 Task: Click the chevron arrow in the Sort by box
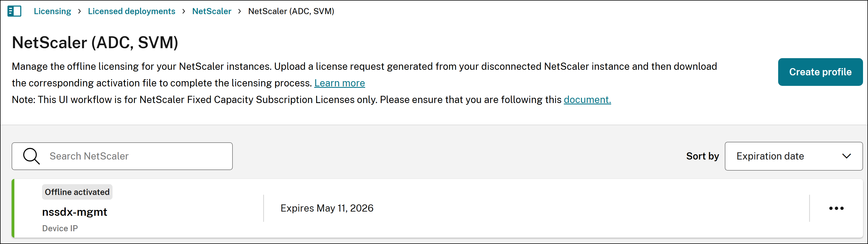click(x=846, y=156)
